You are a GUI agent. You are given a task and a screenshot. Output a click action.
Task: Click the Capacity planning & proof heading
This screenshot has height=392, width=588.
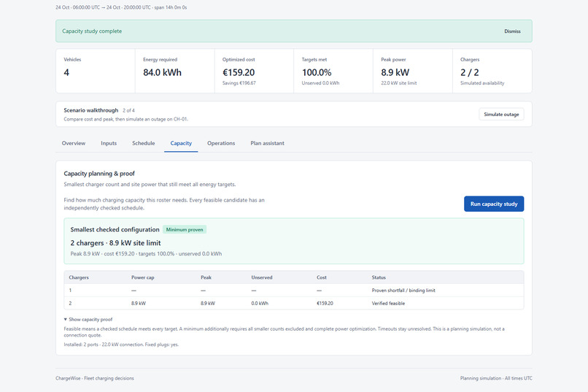(99, 174)
